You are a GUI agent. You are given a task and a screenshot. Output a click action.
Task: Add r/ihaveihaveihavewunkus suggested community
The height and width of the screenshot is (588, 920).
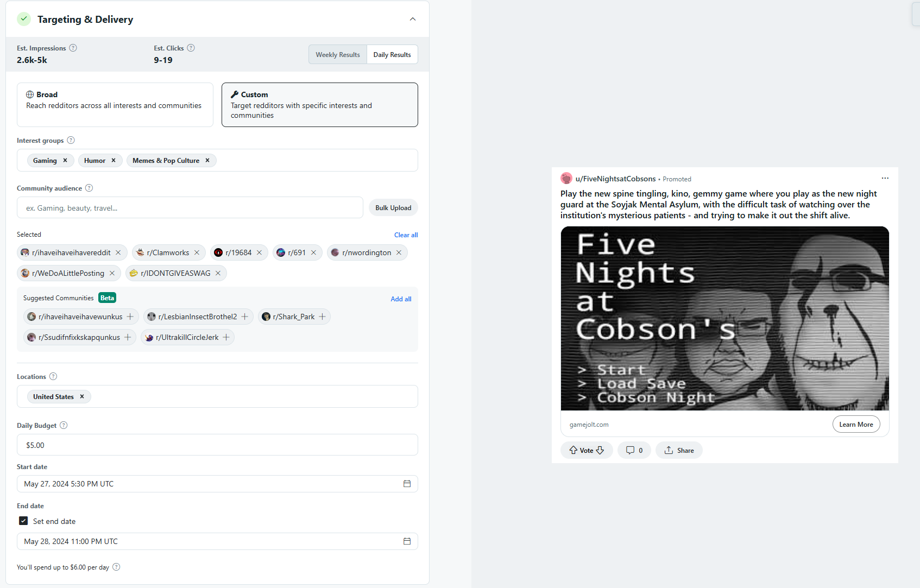pos(130,317)
